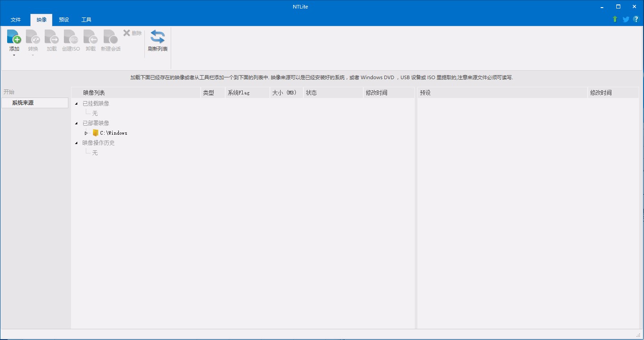This screenshot has width=644, height=340.
Task: Click the 已部署映像 group label
Action: [x=96, y=123]
